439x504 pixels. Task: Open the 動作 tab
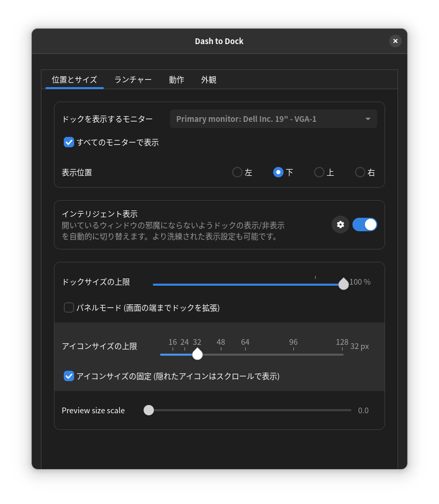click(176, 80)
